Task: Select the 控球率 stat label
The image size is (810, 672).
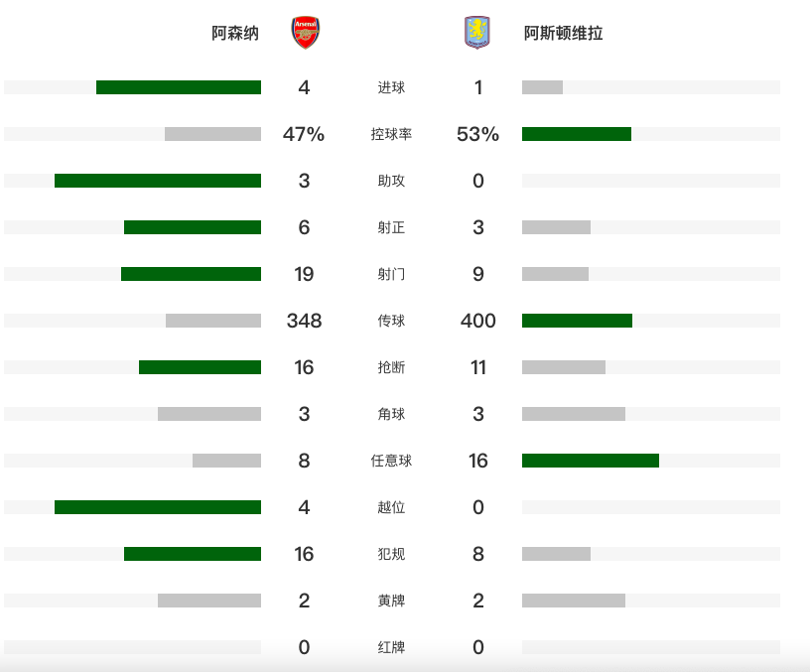Action: coord(391,134)
